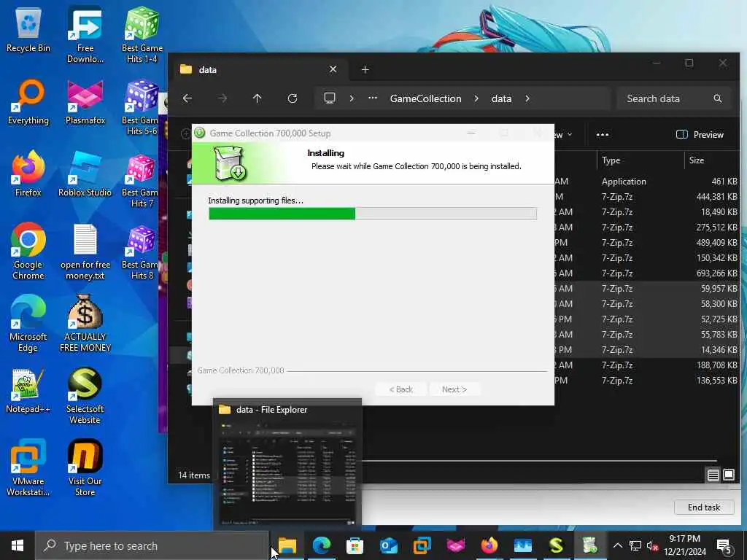Open the 'open for free money.txt' file
Viewport: 747px width, 560px height.
[85, 252]
